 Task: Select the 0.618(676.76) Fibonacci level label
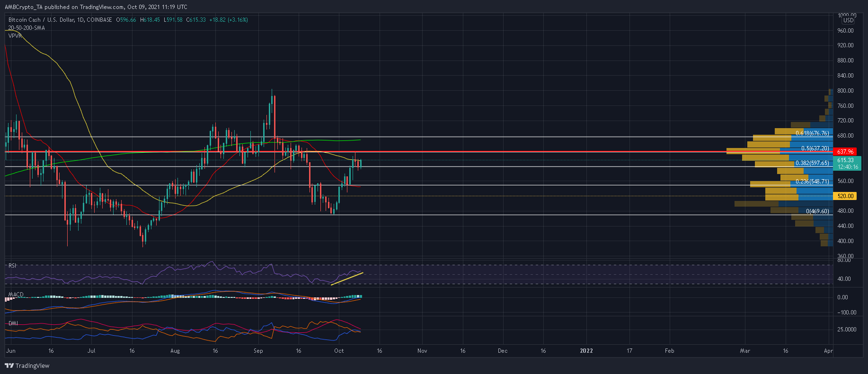pyautogui.click(x=812, y=133)
